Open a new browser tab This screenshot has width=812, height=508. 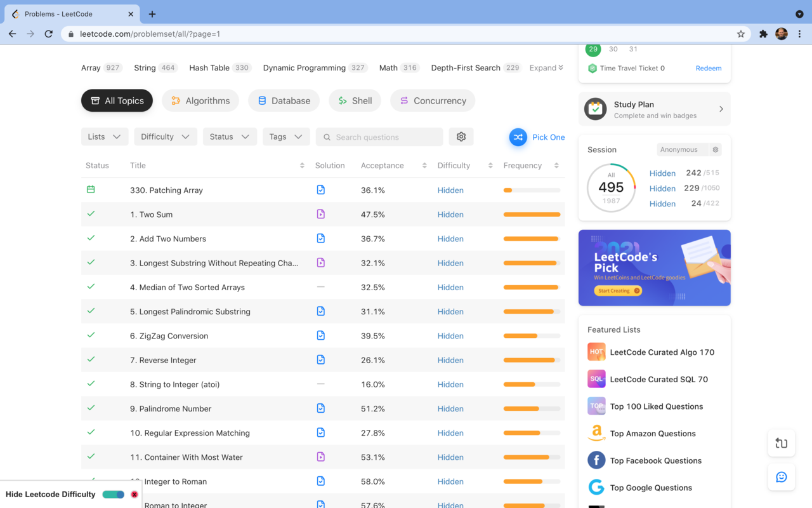coord(152,14)
